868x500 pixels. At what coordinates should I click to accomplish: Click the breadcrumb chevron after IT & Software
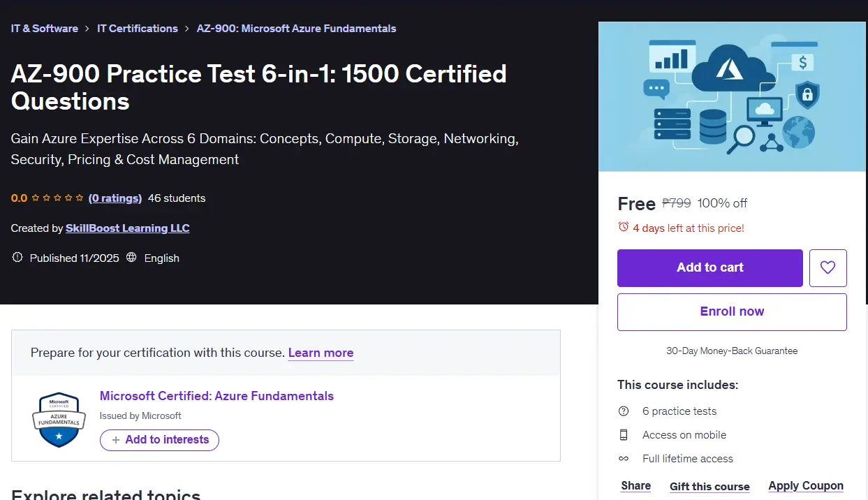tap(88, 29)
